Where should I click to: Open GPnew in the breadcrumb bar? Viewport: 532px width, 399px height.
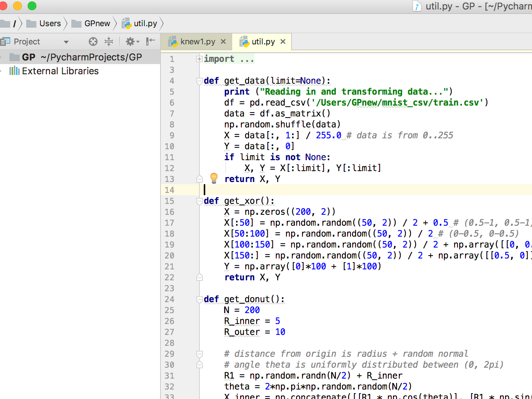coord(97,23)
